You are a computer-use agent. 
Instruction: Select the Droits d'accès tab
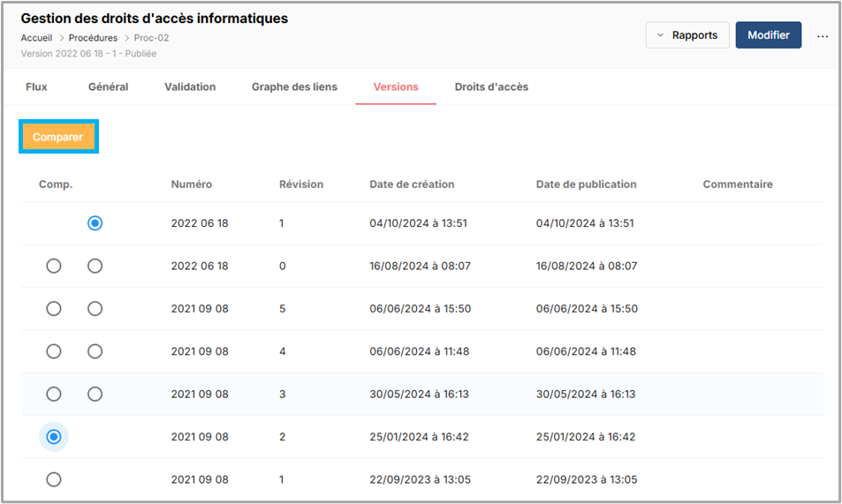tap(491, 87)
